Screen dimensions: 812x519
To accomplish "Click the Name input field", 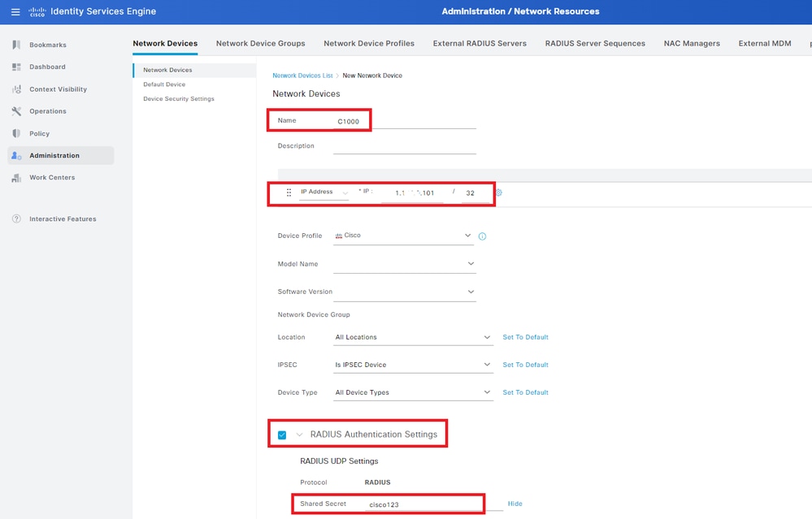I will point(405,121).
